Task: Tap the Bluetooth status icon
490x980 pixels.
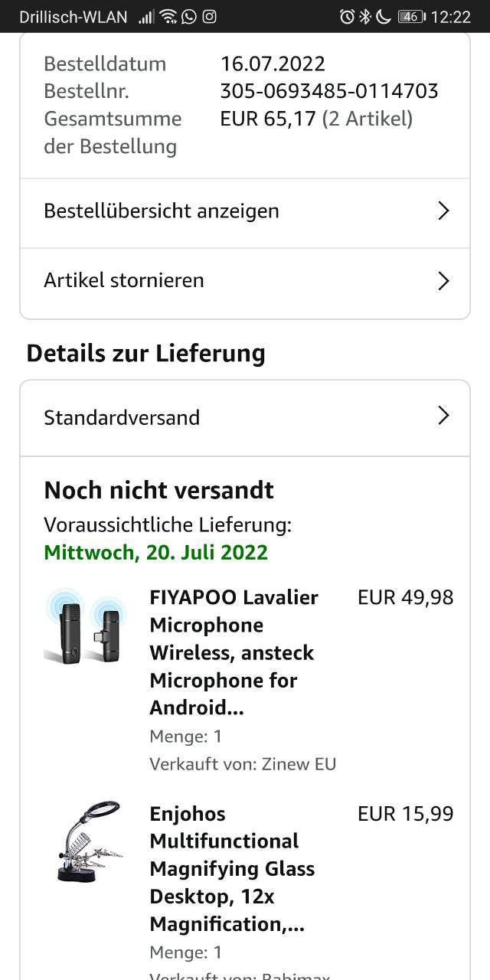Action: pos(366,16)
